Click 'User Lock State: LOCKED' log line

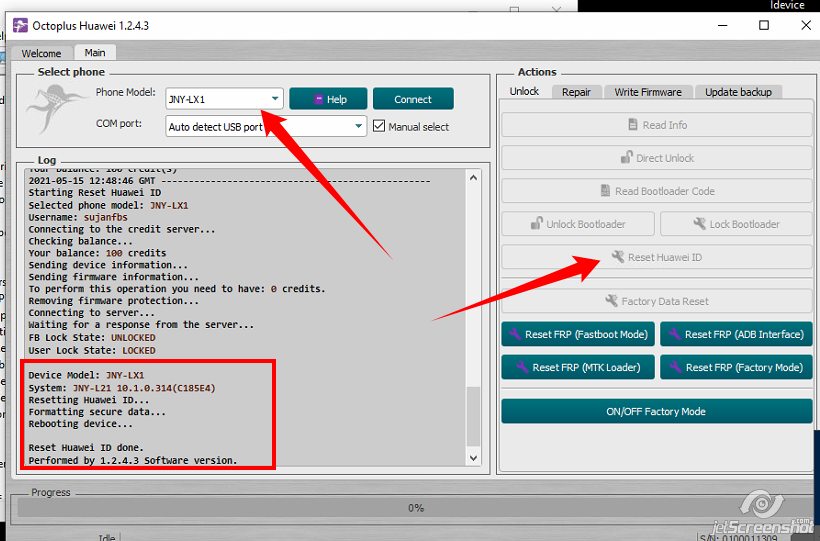(x=92, y=350)
